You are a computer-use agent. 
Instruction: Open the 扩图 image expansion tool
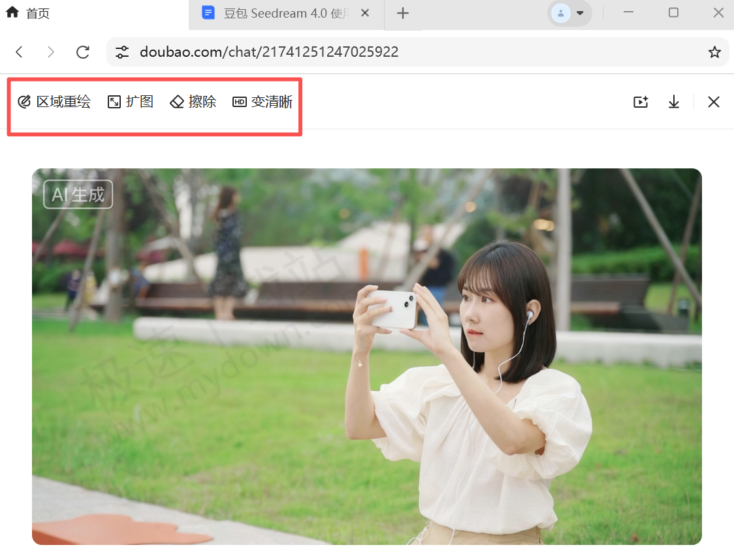(129, 102)
